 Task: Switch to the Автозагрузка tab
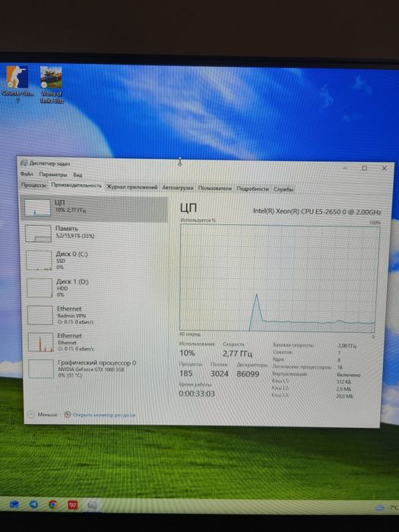177,188
